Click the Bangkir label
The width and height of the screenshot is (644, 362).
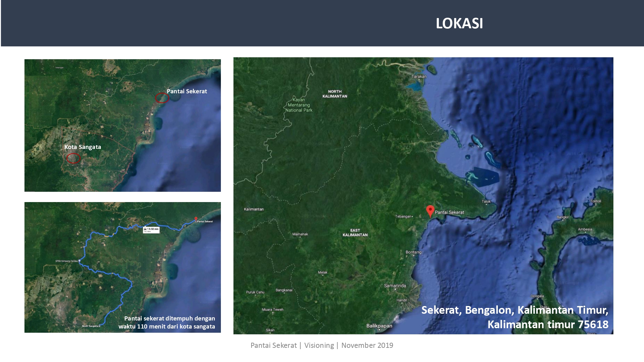(563, 217)
